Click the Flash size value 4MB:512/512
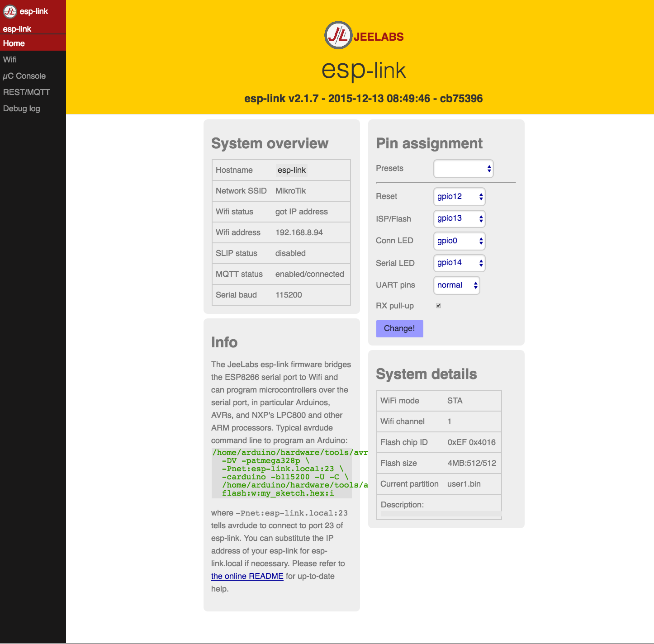Screen dimensions: 654x644 point(472,463)
